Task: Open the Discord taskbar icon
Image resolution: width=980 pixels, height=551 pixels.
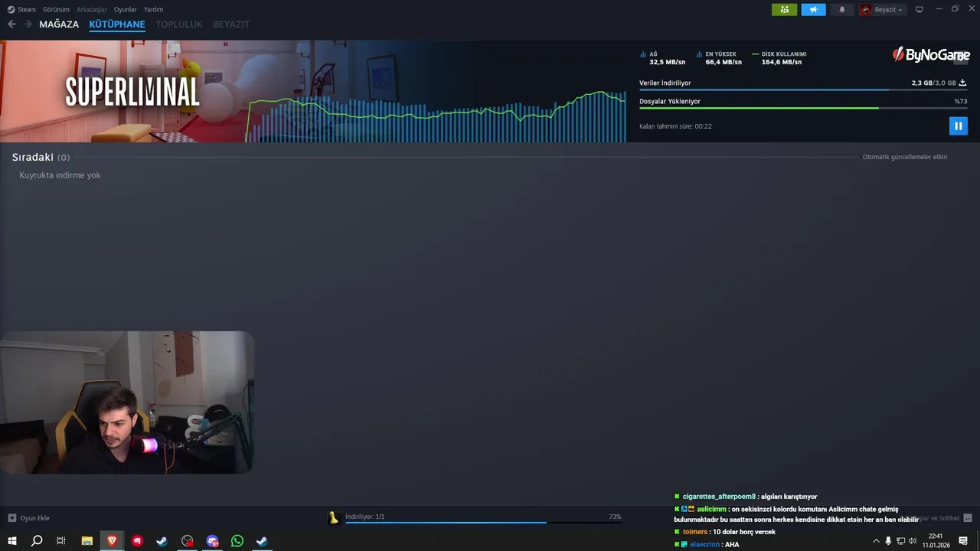Action: (x=212, y=541)
